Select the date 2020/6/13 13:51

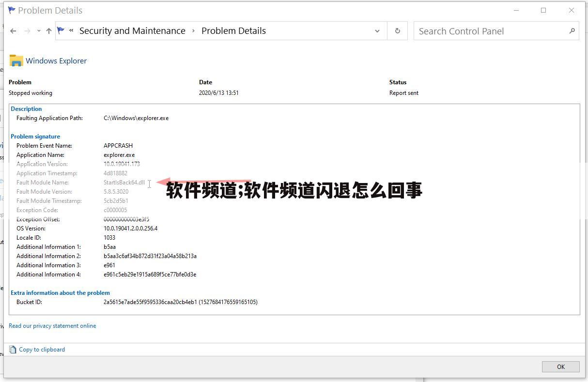[x=218, y=93]
